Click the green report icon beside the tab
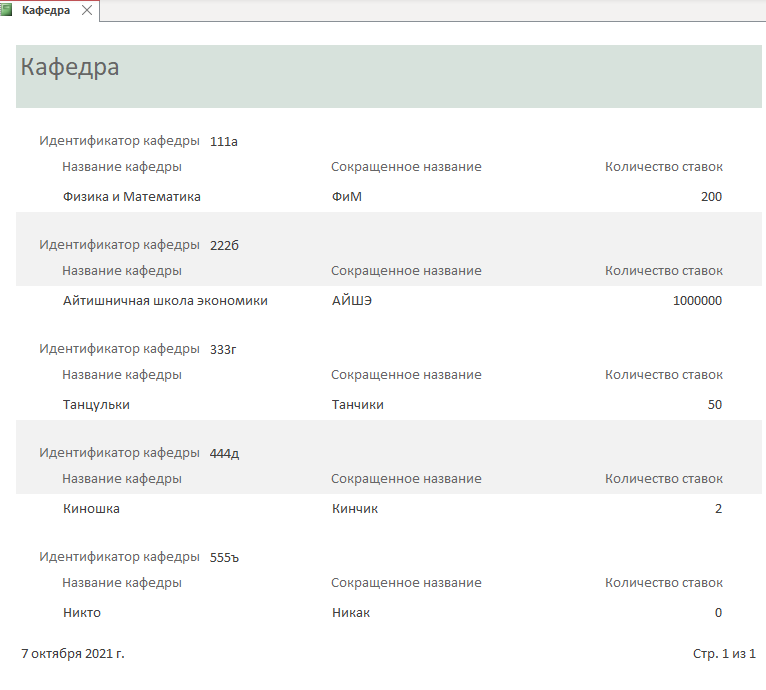The height and width of the screenshot is (690, 766). [6, 10]
